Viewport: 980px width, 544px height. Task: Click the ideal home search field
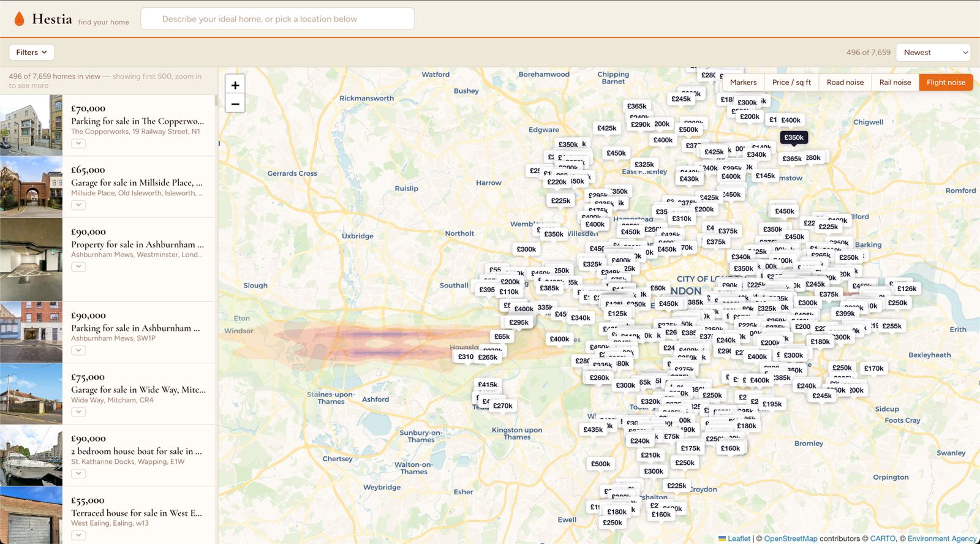277,19
